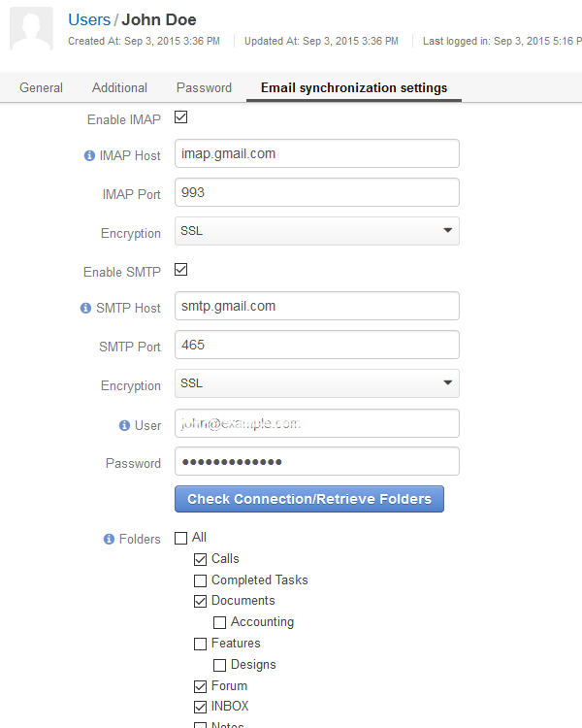
Task: Click into the SMTP Host field
Action: pos(317,306)
